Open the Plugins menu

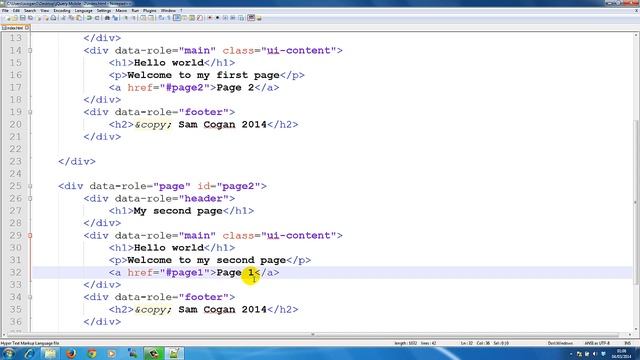150,11
